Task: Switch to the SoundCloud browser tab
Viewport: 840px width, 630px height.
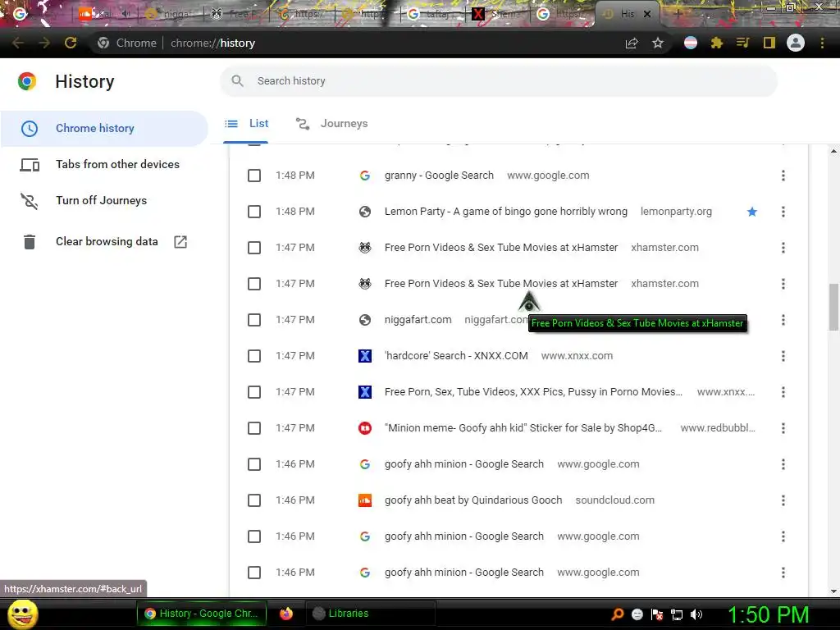Action: pyautogui.click(x=105, y=14)
